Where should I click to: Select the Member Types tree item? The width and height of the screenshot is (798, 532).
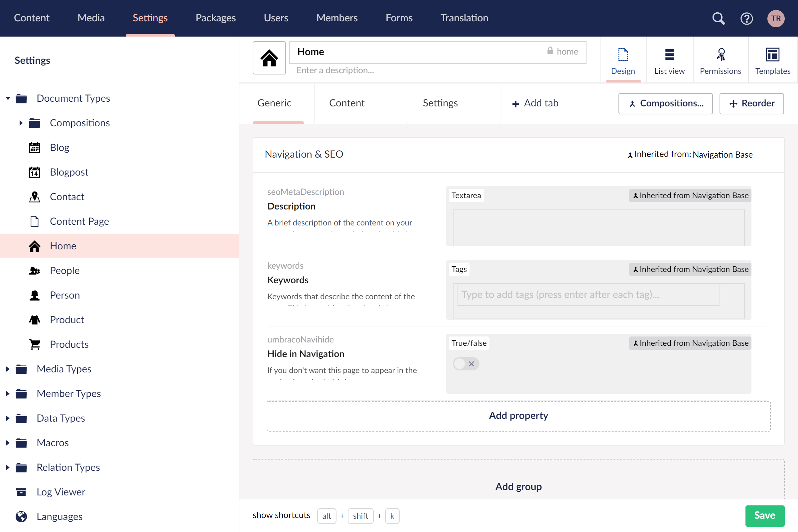click(68, 394)
